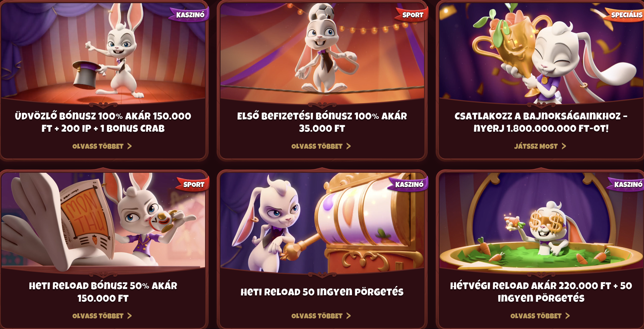Open the golden trophy rabbit thumbnail
The height and width of the screenshot is (329, 644).
point(541,53)
